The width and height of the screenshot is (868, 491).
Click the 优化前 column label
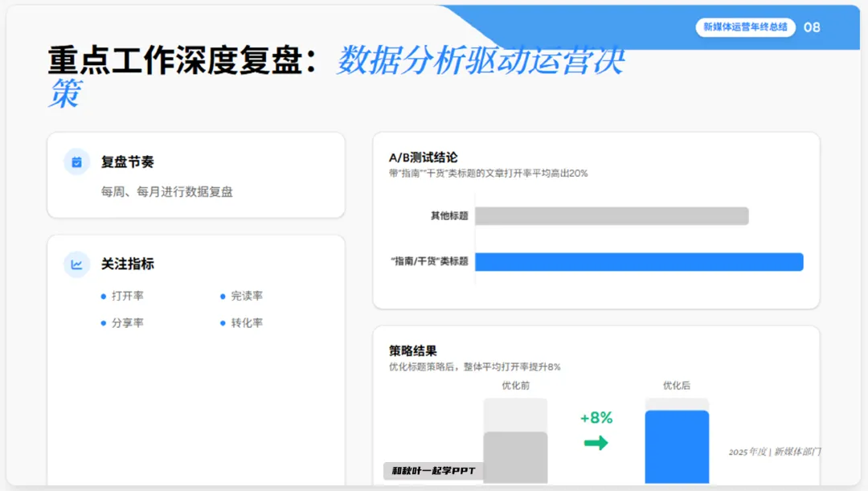pos(515,386)
